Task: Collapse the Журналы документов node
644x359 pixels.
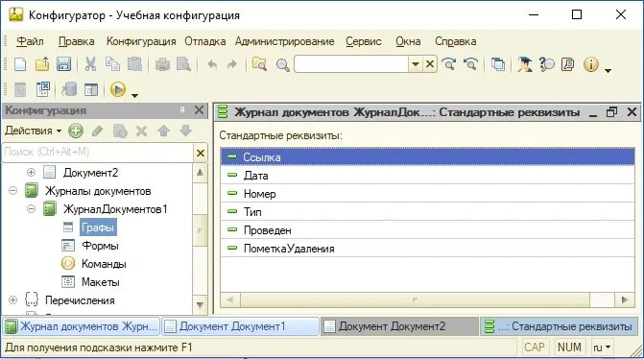Action: (x=12, y=191)
